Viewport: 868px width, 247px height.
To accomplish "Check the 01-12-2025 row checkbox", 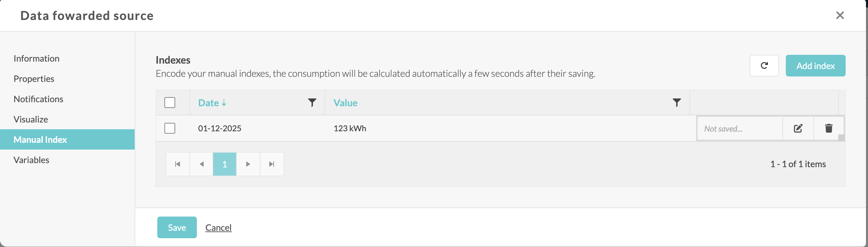I will pyautogui.click(x=170, y=128).
